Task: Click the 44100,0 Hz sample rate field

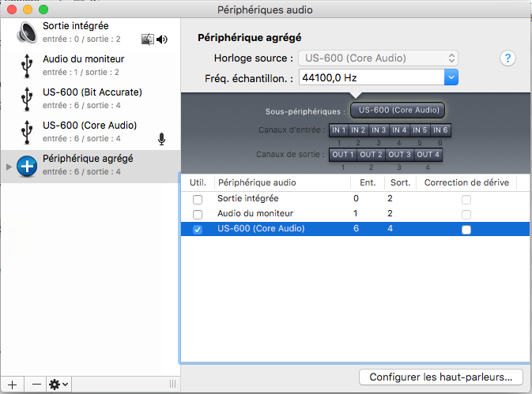Action: point(372,77)
